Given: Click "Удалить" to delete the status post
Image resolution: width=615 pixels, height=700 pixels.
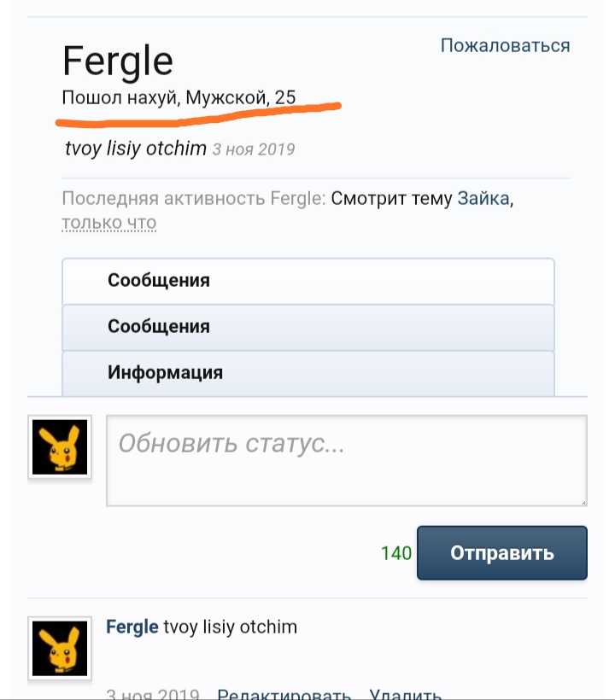Looking at the screenshot, I should point(406,694).
